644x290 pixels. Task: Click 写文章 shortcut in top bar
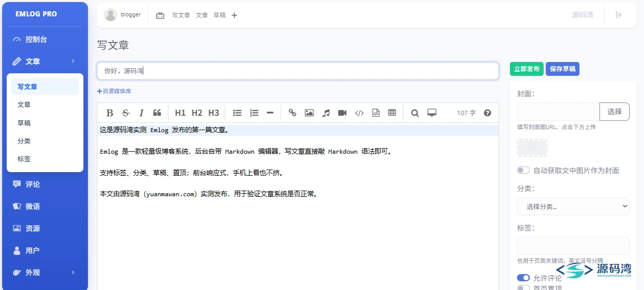pyautogui.click(x=181, y=15)
